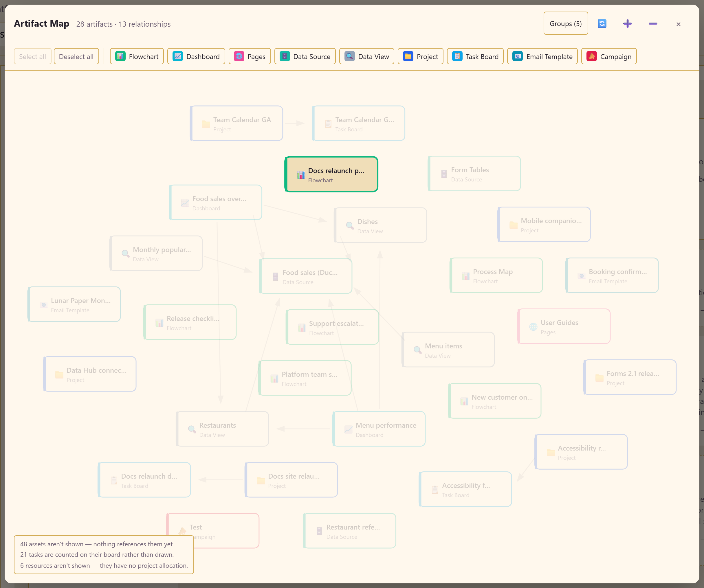The width and height of the screenshot is (704, 588).
Task: Click the Accessibility r... Project node
Action: [581, 452]
